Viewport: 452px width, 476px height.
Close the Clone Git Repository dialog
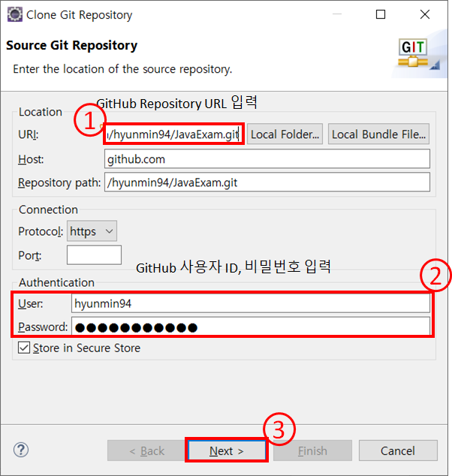pyautogui.click(x=425, y=14)
